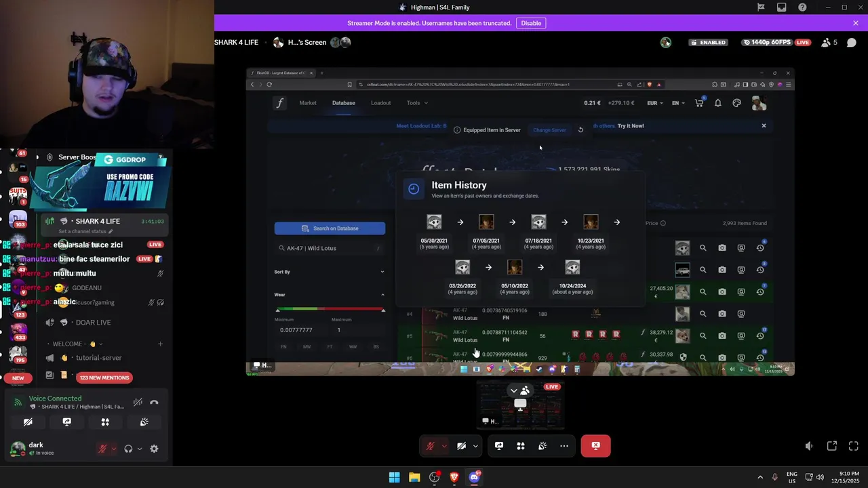Collapse participants strip above thumbnail
The width and height of the screenshot is (868, 488).
pos(520,390)
